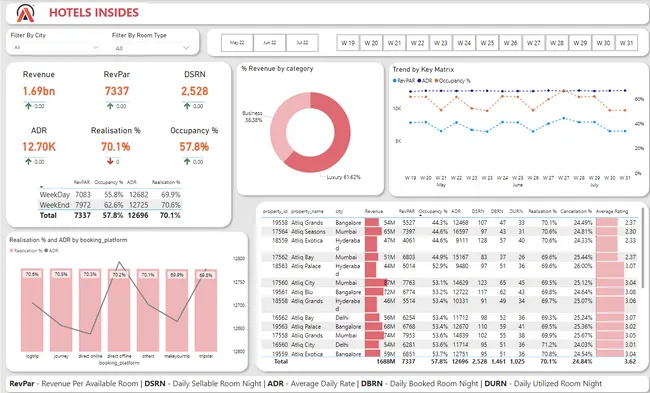Click the Occupancy % legend dot in trend chart

click(x=436, y=81)
